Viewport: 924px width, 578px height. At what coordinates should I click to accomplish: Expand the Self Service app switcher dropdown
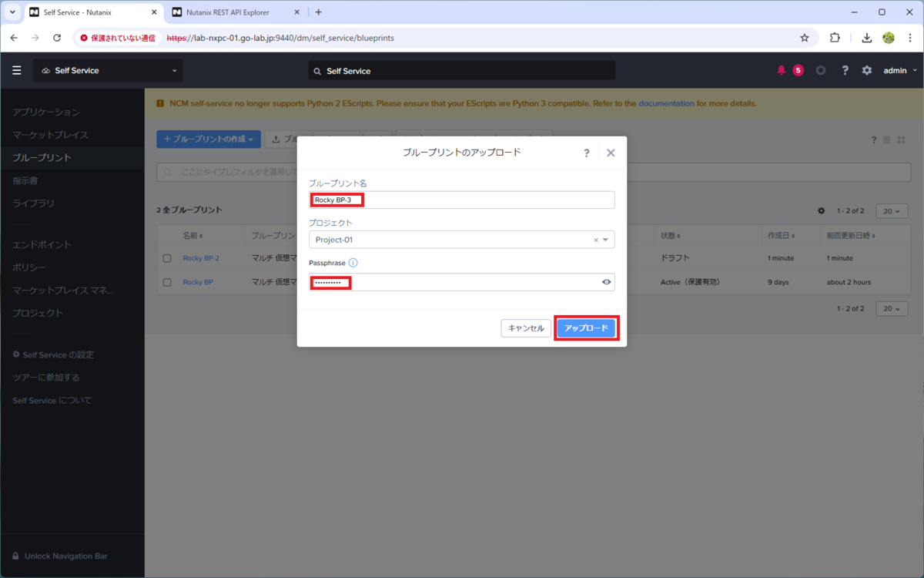point(108,70)
